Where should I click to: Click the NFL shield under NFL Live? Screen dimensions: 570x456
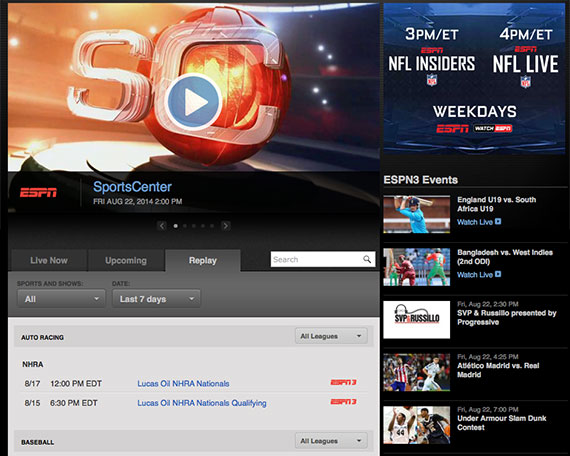pyautogui.click(x=525, y=81)
